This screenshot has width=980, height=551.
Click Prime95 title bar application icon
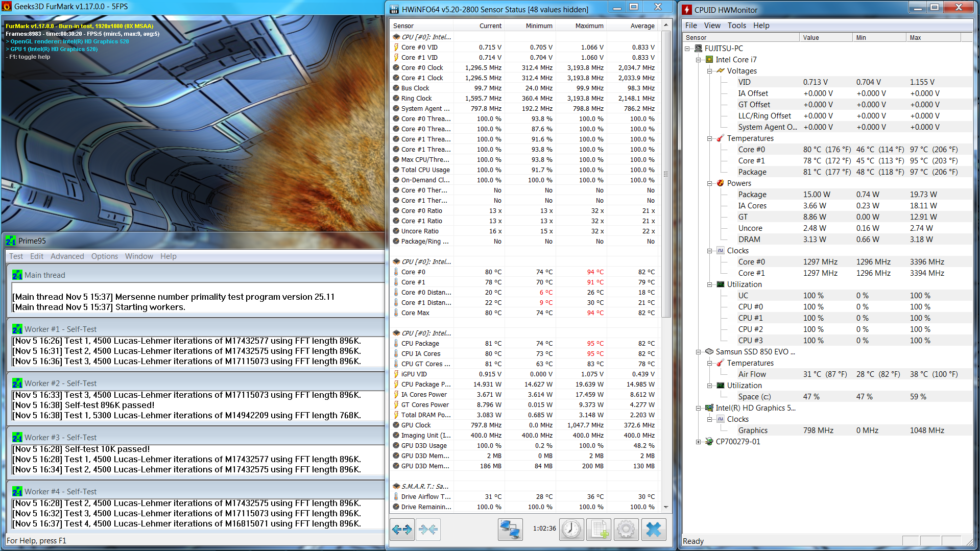click(x=11, y=241)
